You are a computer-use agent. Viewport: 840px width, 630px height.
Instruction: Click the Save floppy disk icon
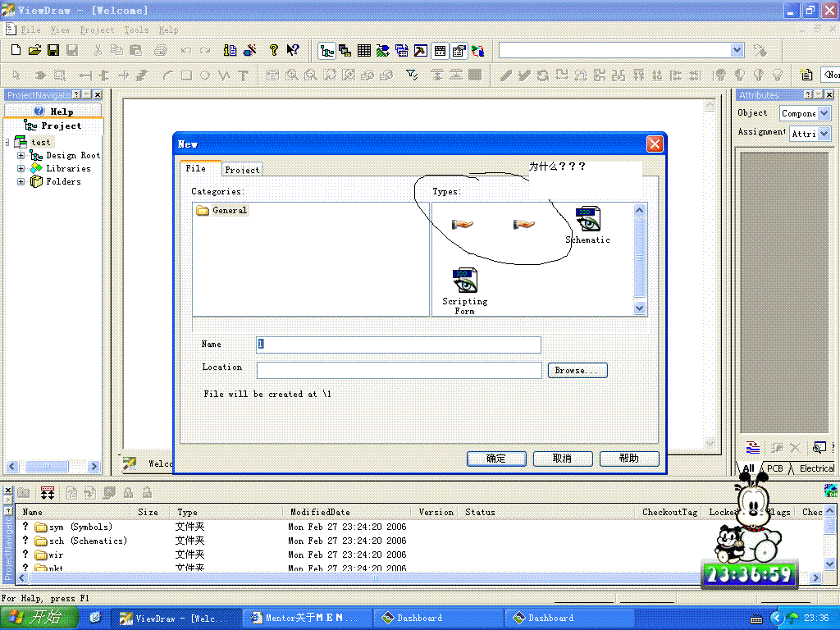[x=53, y=50]
